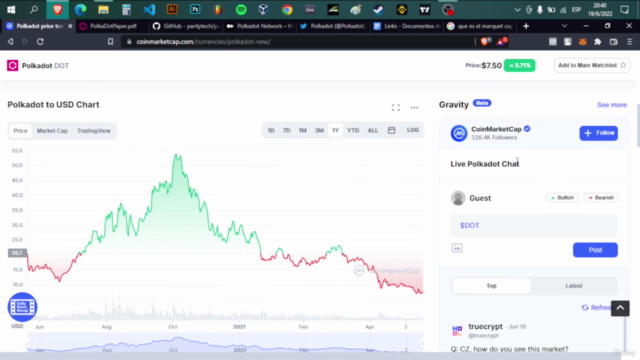640x360 pixels.
Task: Open Google Chrome from taskbar
Action: point(287,9)
